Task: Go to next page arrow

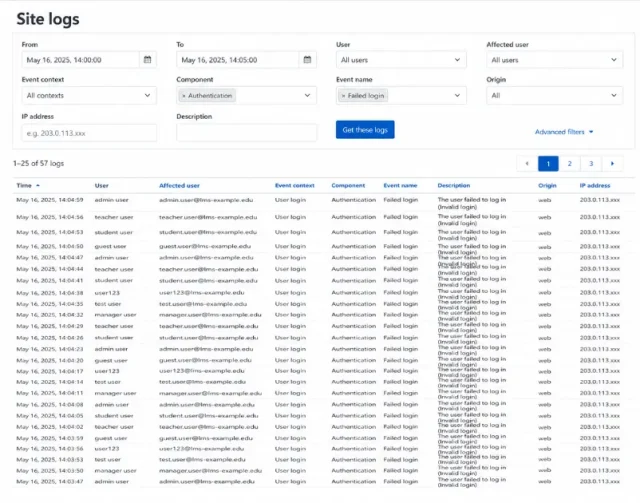Action: (612, 163)
